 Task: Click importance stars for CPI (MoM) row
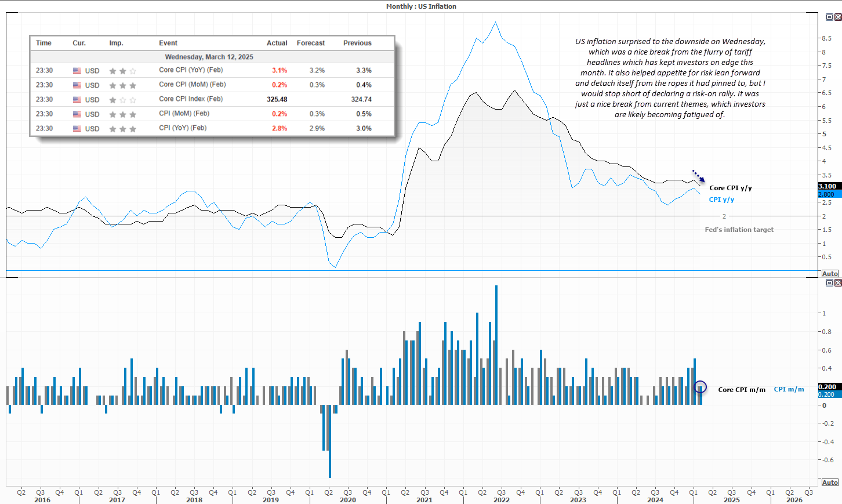point(122,114)
